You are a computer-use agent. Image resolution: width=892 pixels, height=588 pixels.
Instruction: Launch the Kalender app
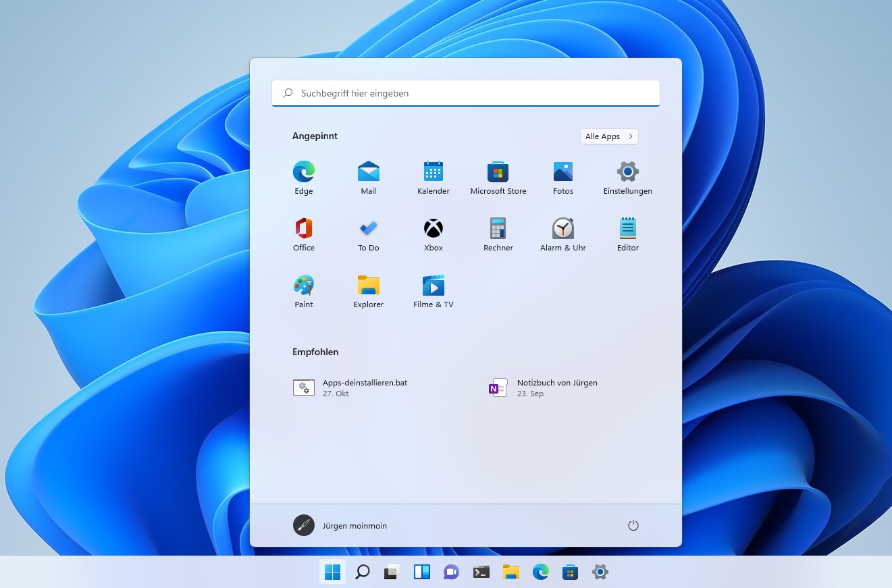point(434,178)
